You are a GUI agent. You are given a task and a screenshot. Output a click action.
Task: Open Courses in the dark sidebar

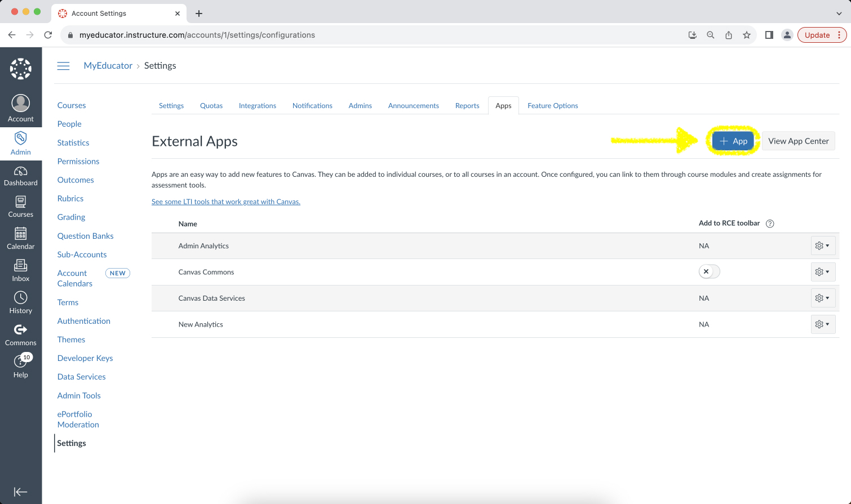[x=21, y=207]
